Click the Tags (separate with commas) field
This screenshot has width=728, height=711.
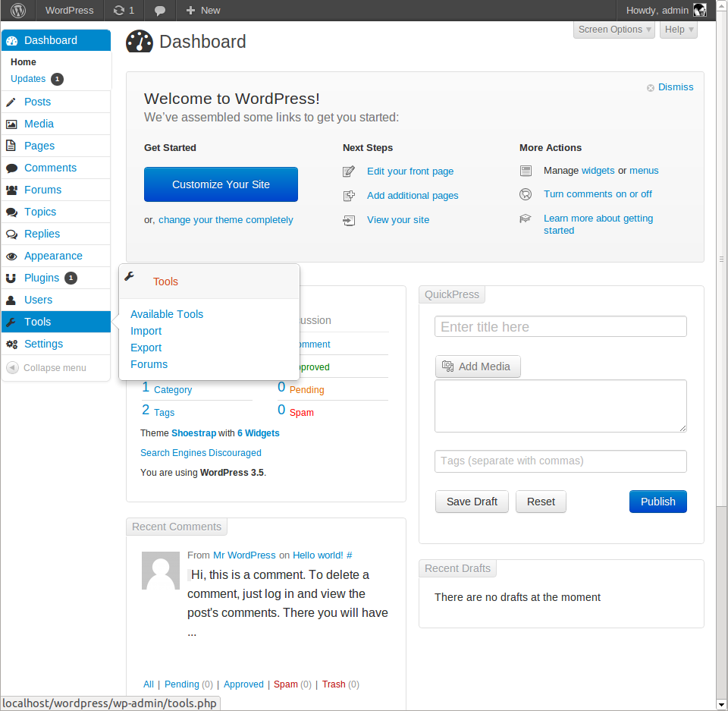[x=560, y=461]
